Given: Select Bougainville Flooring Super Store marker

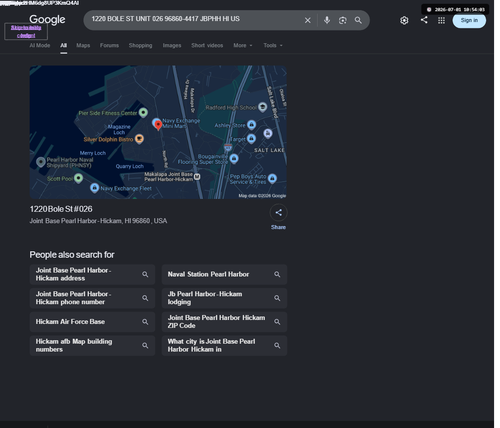Looking at the screenshot, I should pyautogui.click(x=234, y=159).
